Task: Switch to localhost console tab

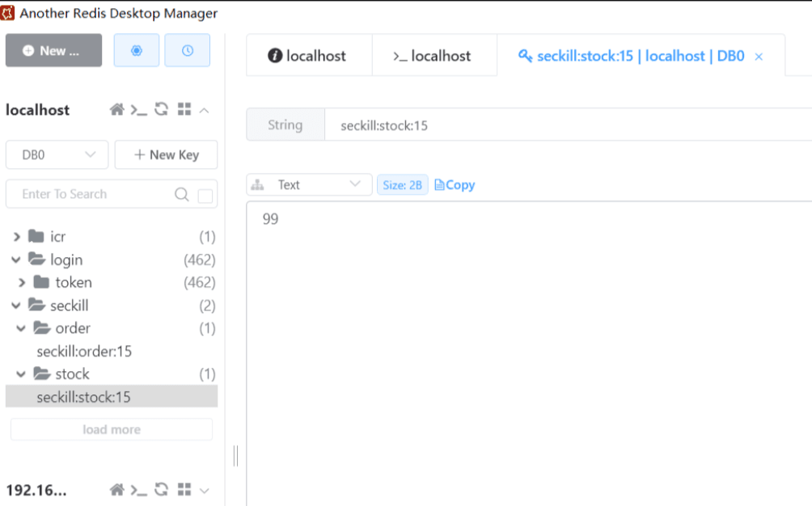Action: coord(432,56)
